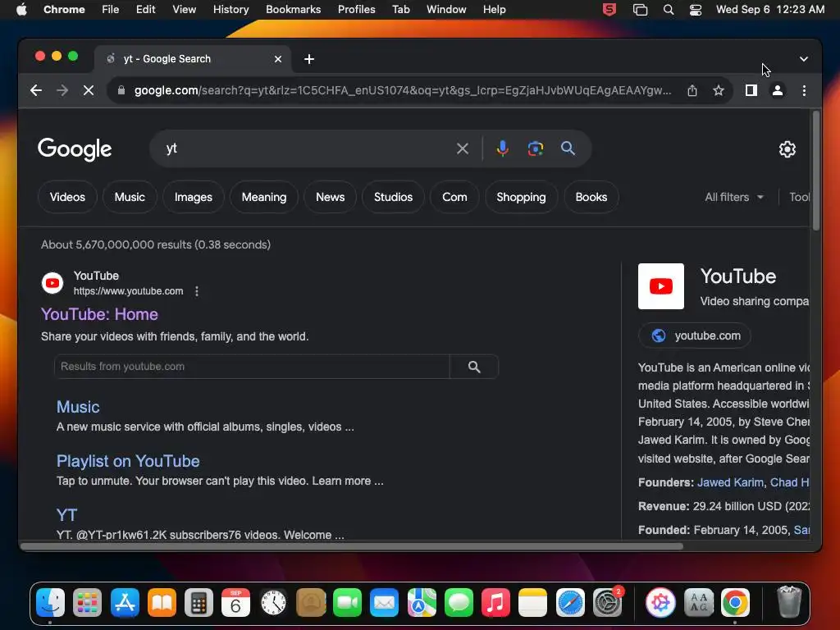The height and width of the screenshot is (630, 840).
Task: Bookmark this page with star icon
Action: [x=719, y=90]
